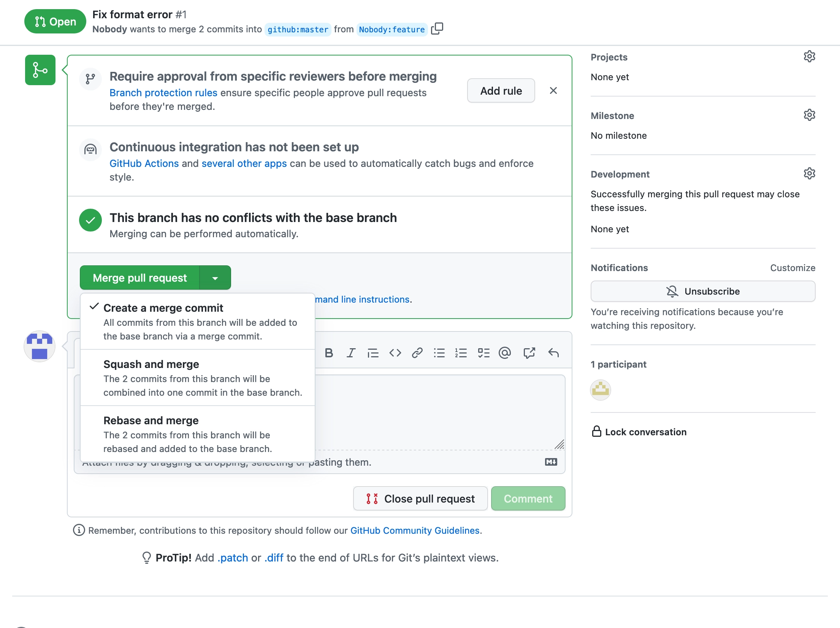This screenshot has width=840, height=628.
Task: Open the Branch protection rules link
Action: 163,93
